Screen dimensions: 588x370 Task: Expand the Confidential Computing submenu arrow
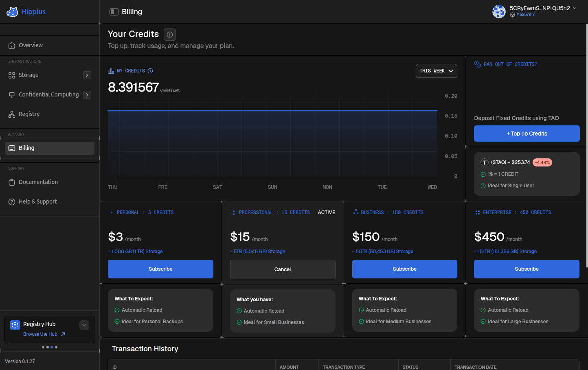(x=87, y=95)
